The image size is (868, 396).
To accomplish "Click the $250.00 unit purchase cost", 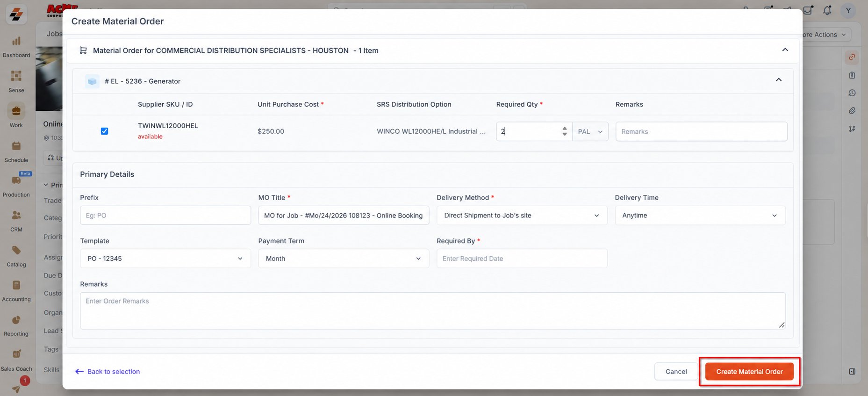I will point(271,131).
